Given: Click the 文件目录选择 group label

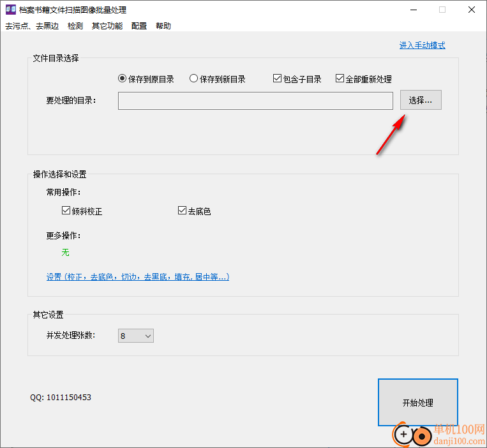Looking at the screenshot, I should (x=56, y=58).
